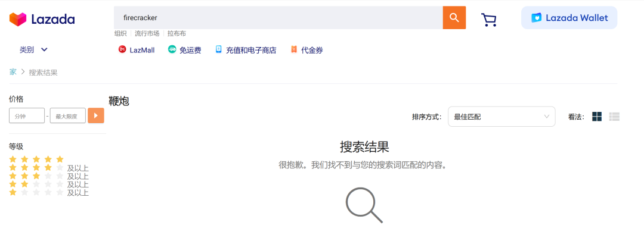Click the large 搜索结果 heading
This screenshot has width=644, height=244.
[364, 146]
